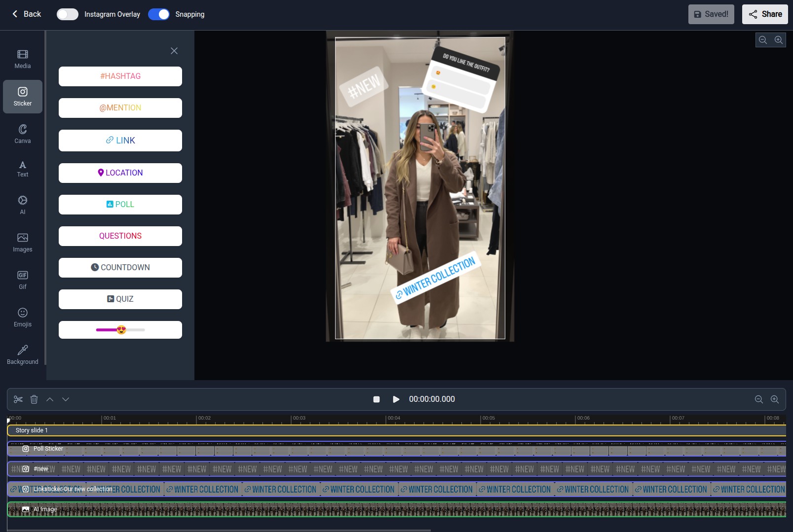Delete the selected clip with the trash icon

[x=34, y=399]
